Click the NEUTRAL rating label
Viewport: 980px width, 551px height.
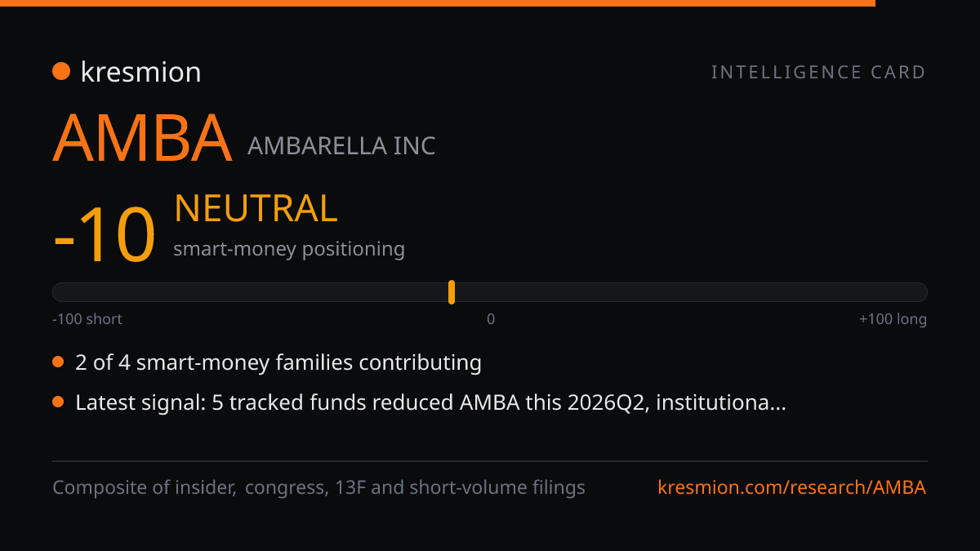tap(256, 208)
